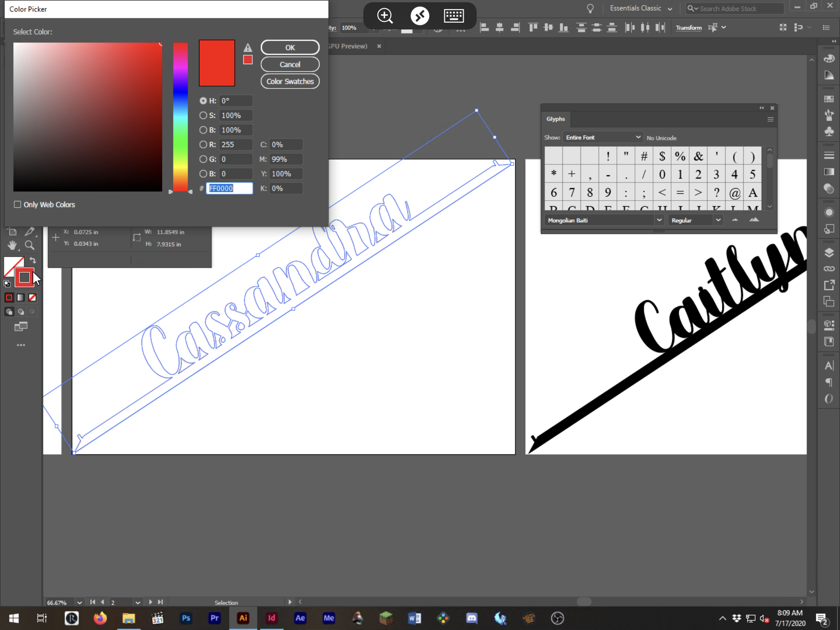This screenshot has width=840, height=630.
Task: Select the blue B radio under G
Action: pyautogui.click(x=203, y=173)
